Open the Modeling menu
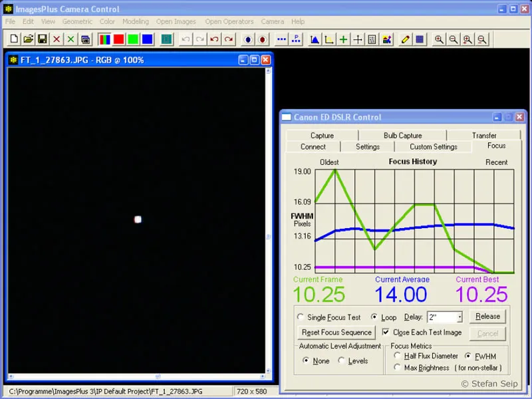This screenshot has width=532, height=399. (136, 21)
